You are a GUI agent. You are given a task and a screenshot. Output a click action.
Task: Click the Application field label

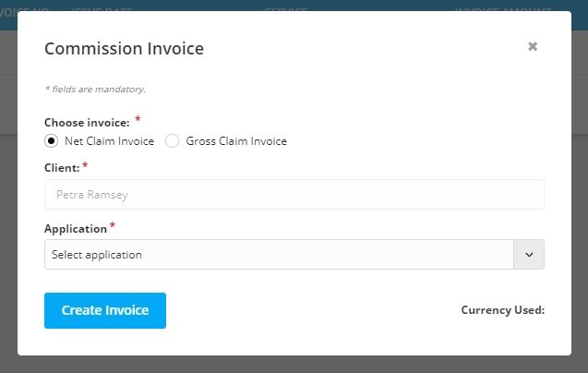click(76, 229)
